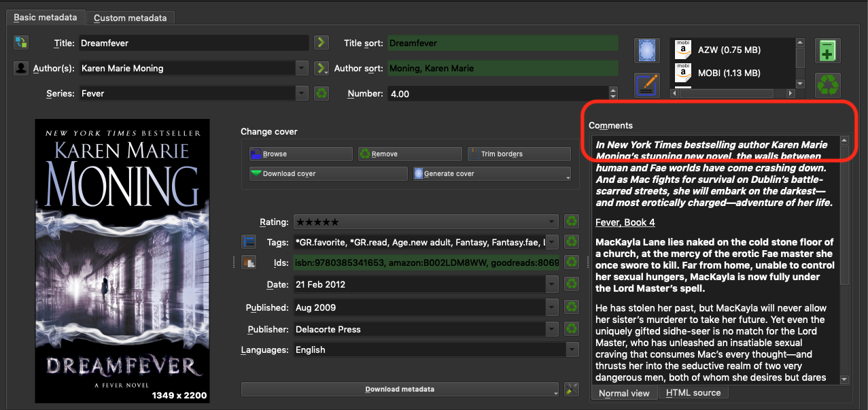Select the AZW format Amazon icon

[683, 50]
